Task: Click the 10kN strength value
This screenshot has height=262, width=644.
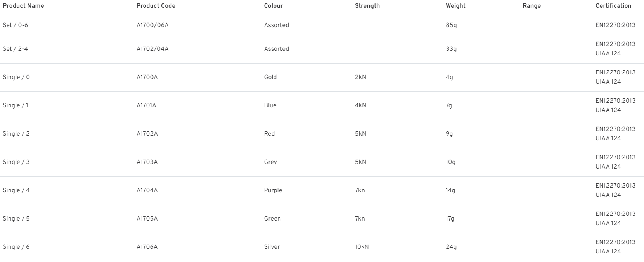Action: pyautogui.click(x=362, y=247)
